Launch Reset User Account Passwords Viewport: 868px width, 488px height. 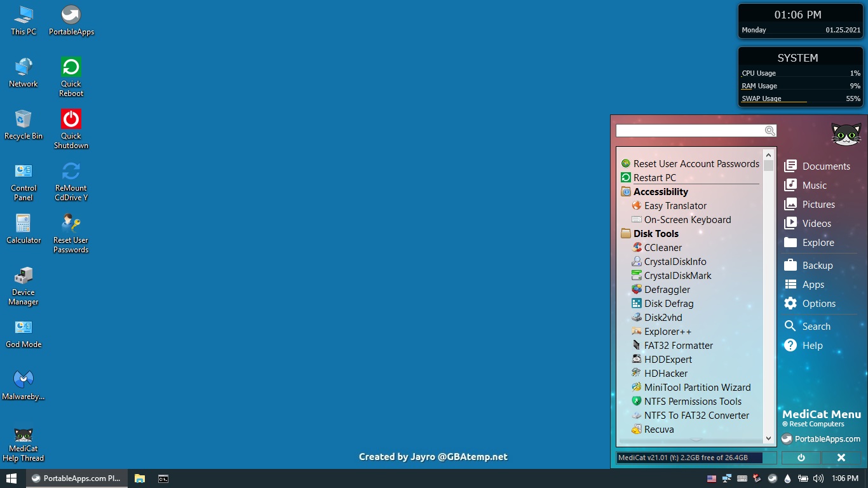coord(690,163)
